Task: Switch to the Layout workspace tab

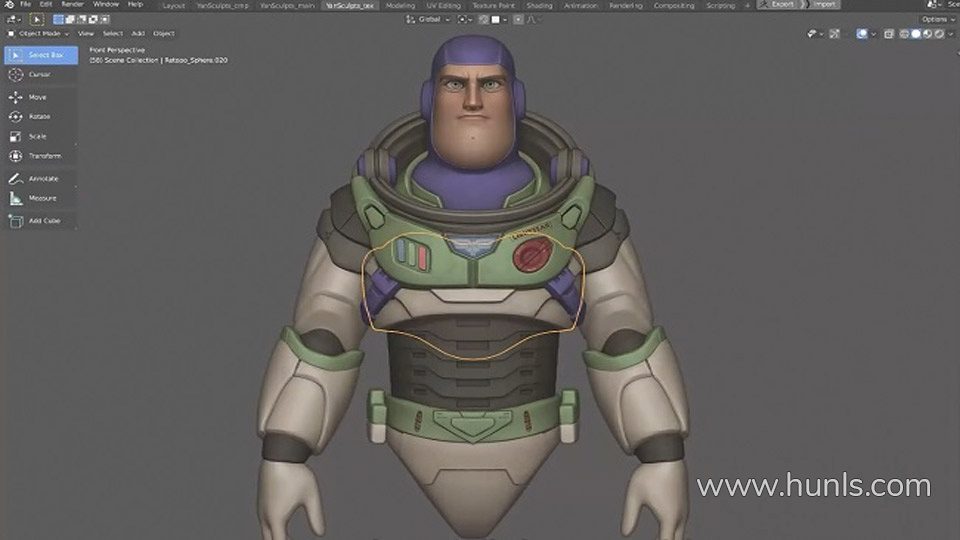Action: [174, 6]
